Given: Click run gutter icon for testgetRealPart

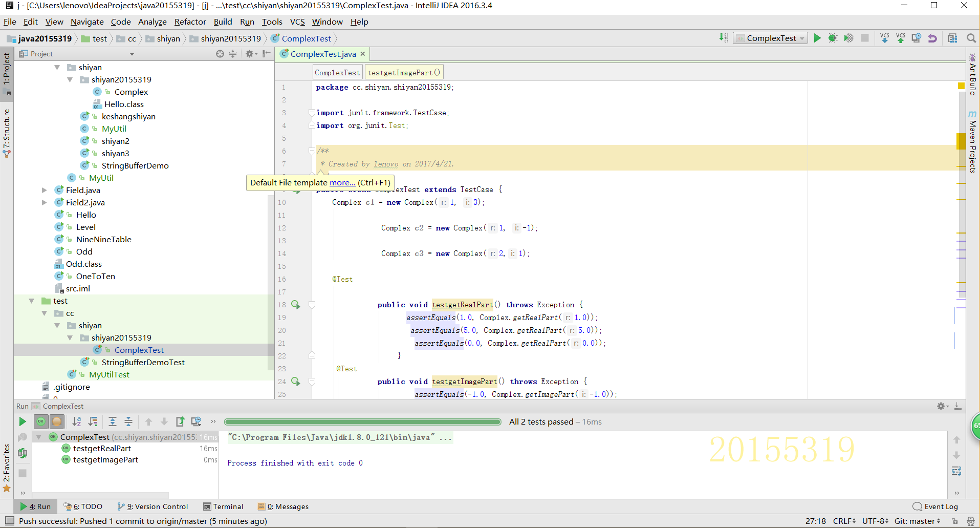Looking at the screenshot, I should [295, 305].
